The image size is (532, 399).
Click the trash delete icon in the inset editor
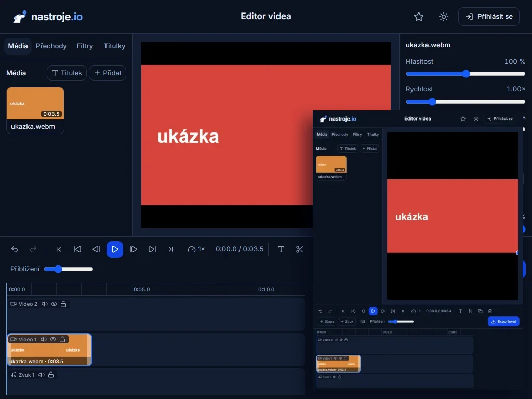pyautogui.click(x=490, y=311)
